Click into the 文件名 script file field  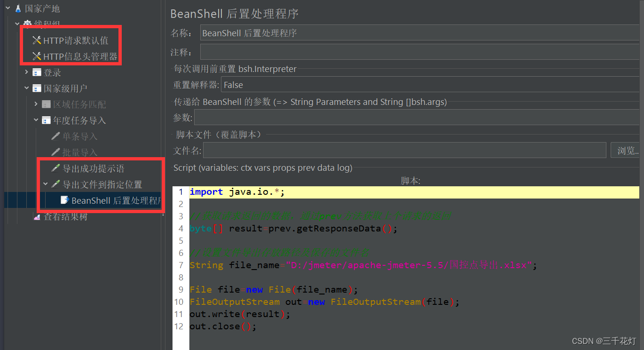pos(405,151)
